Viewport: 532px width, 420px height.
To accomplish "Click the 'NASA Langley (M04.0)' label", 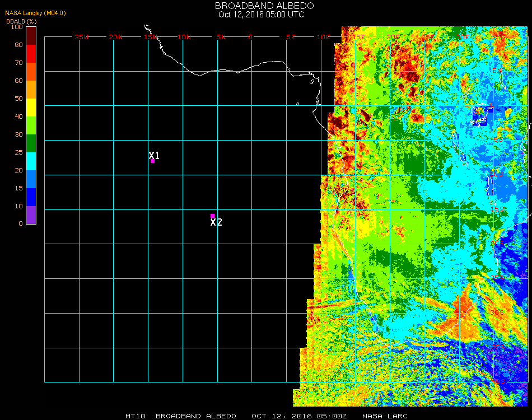I will coord(35,13).
